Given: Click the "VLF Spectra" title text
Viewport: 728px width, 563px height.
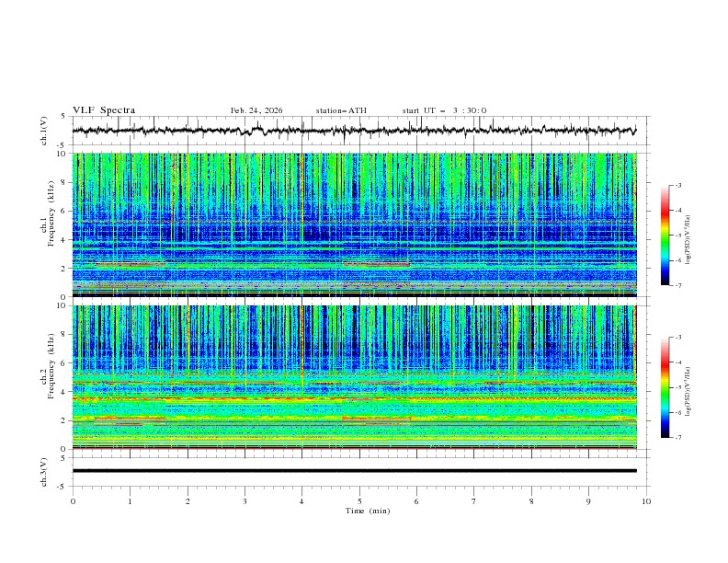Looking at the screenshot, I should click(x=104, y=110).
